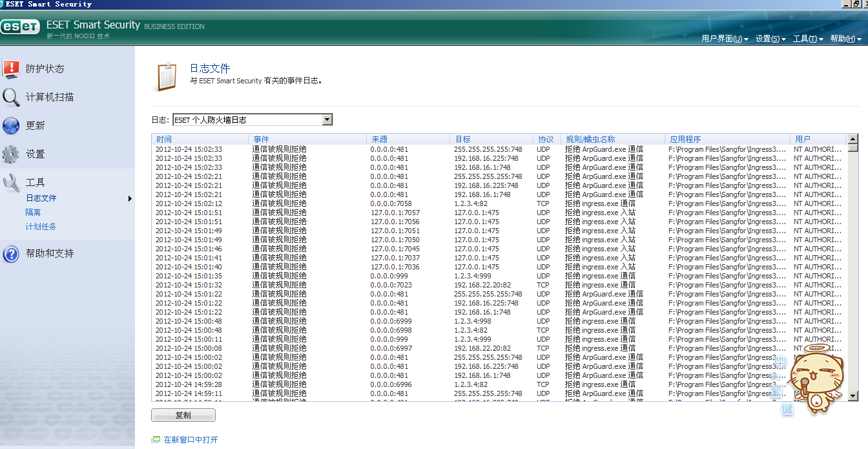Expand the arrow next to 日志文件 sidebar item
868x449 pixels.
[x=130, y=198]
